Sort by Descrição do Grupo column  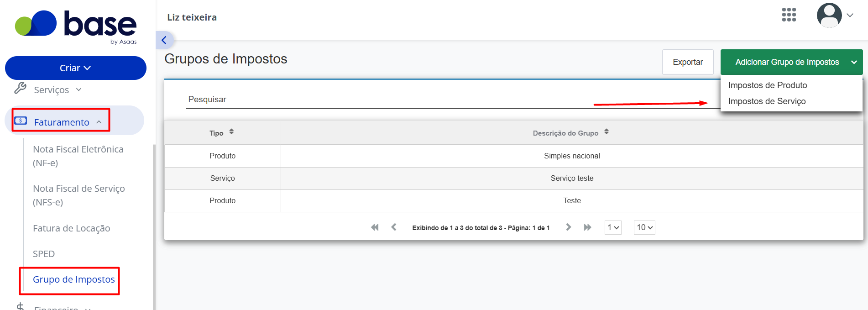tap(571, 132)
